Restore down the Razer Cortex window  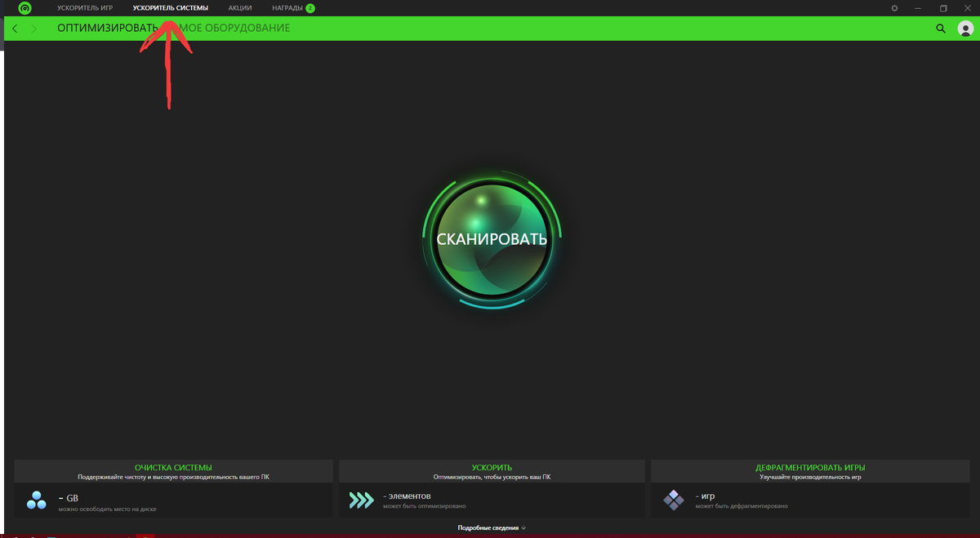pyautogui.click(x=943, y=8)
